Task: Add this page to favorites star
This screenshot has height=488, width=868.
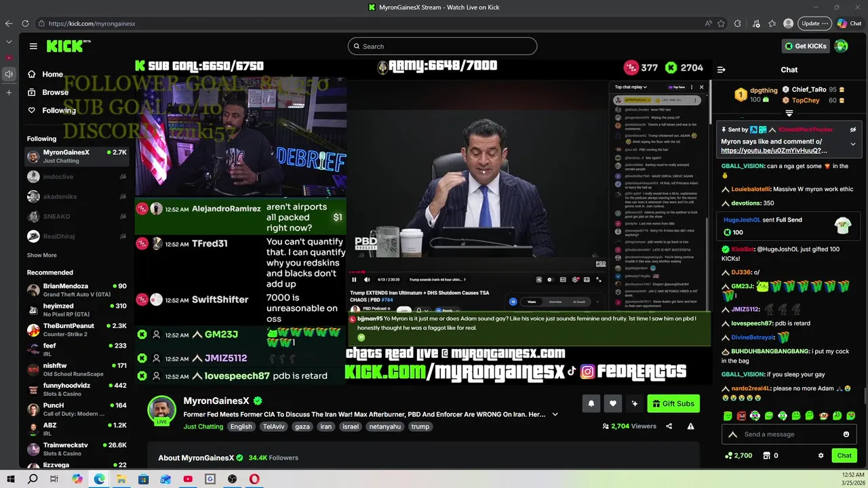Action: pyautogui.click(x=721, y=23)
